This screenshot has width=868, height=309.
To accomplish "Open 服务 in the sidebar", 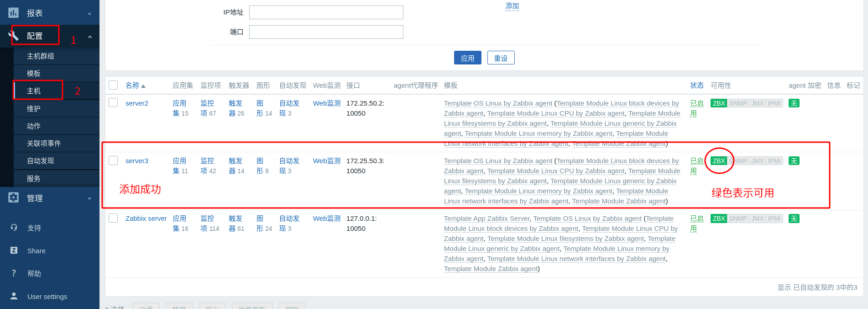I will (x=57, y=179).
